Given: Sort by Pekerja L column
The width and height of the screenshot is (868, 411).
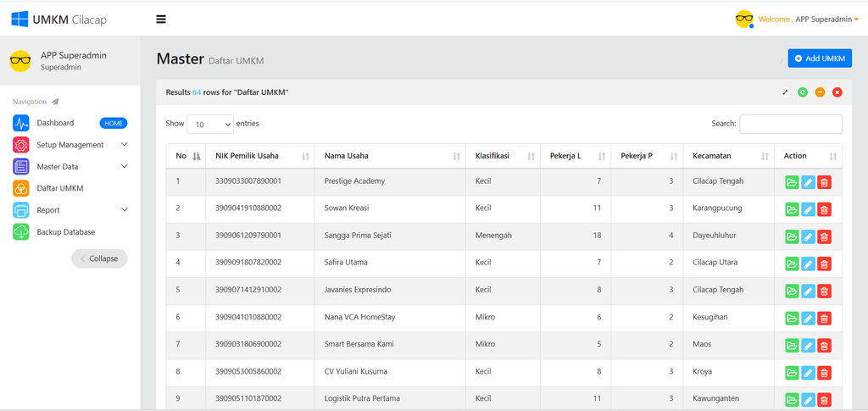Looking at the screenshot, I should (576, 156).
